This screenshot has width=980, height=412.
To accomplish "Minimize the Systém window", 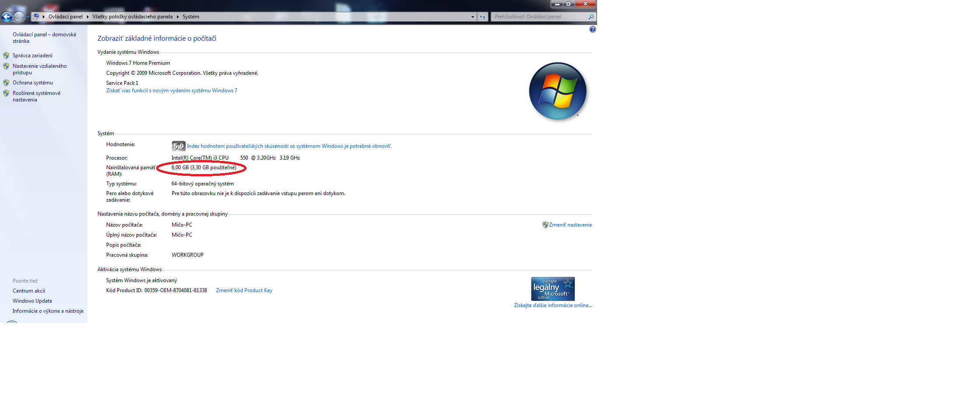I will point(557,4).
